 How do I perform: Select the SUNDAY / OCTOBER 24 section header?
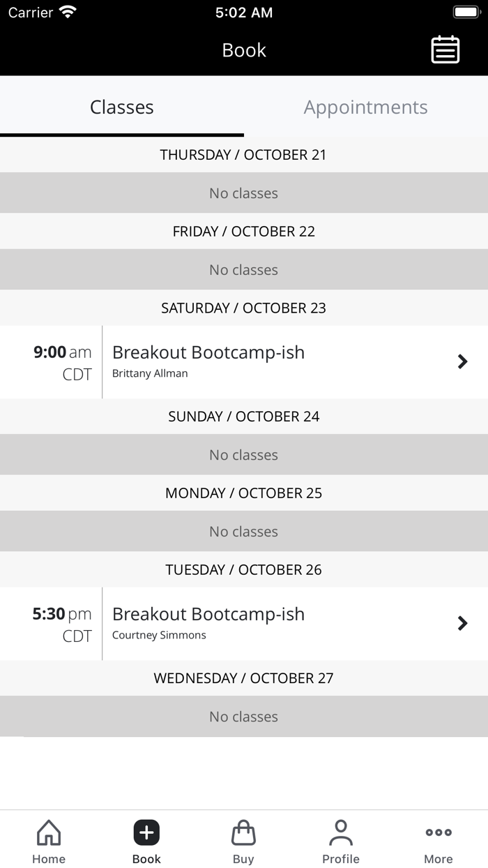pyautogui.click(x=244, y=416)
